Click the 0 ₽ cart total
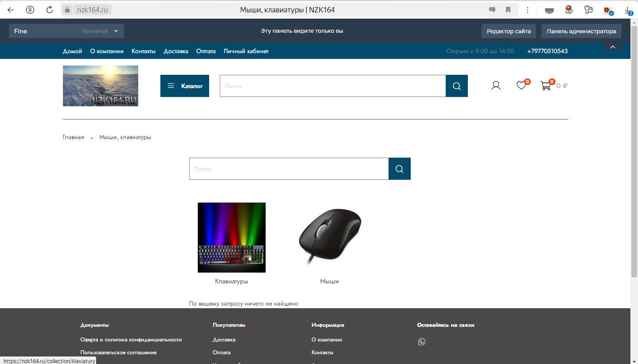The width and height of the screenshot is (638, 364). 562,86
